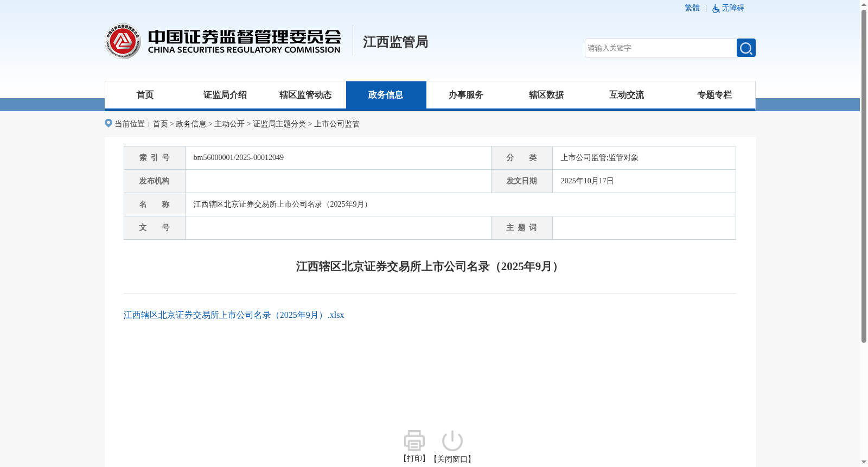Click the printer icon
Image resolution: width=868 pixels, height=467 pixels.
(414, 440)
